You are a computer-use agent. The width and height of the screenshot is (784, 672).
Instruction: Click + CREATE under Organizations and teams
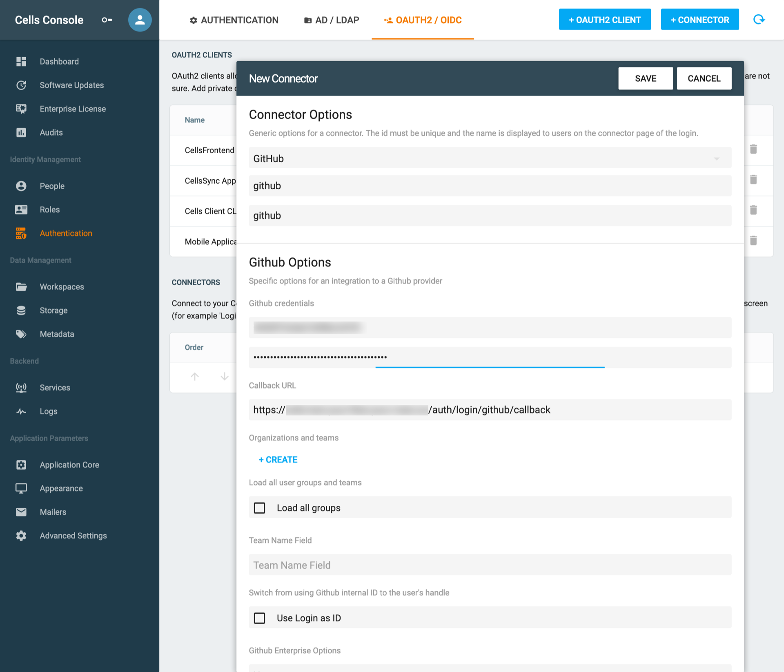[278, 460]
